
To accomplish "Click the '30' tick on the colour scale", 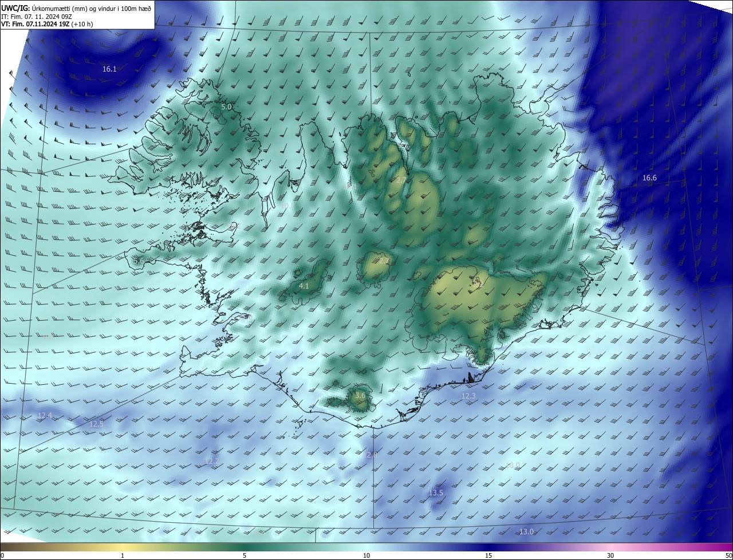I will pyautogui.click(x=610, y=556).
